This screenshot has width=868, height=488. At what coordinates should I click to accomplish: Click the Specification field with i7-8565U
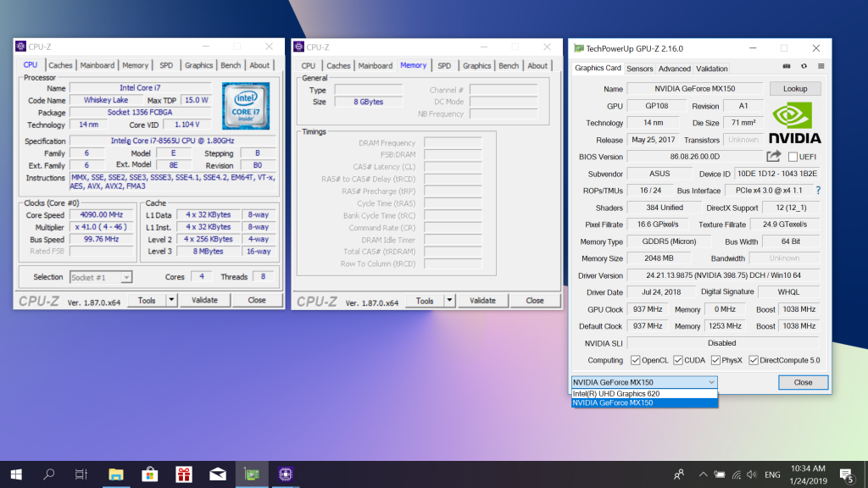(x=172, y=141)
